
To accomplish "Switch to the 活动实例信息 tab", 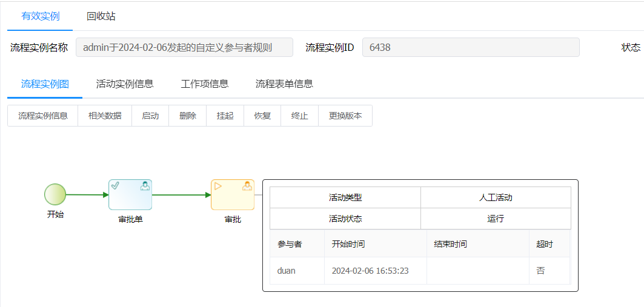I will pos(125,84).
